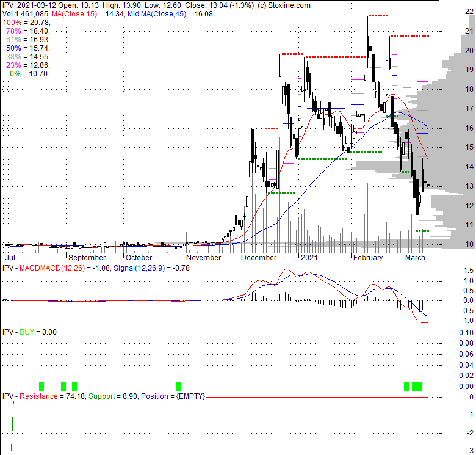Click the 'Open: 13.13' value in header

pyautogui.click(x=78, y=5)
